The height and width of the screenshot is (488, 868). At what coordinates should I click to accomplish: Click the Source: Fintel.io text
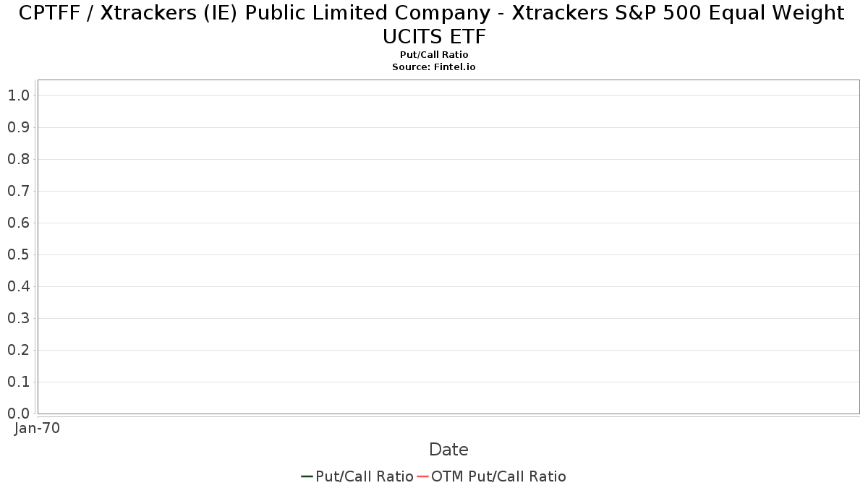pos(434,67)
